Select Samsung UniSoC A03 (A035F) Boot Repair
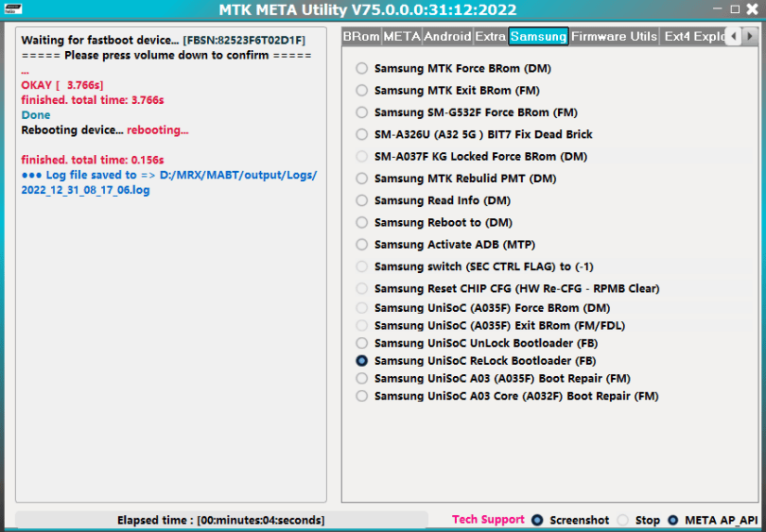766x532 pixels. [362, 378]
